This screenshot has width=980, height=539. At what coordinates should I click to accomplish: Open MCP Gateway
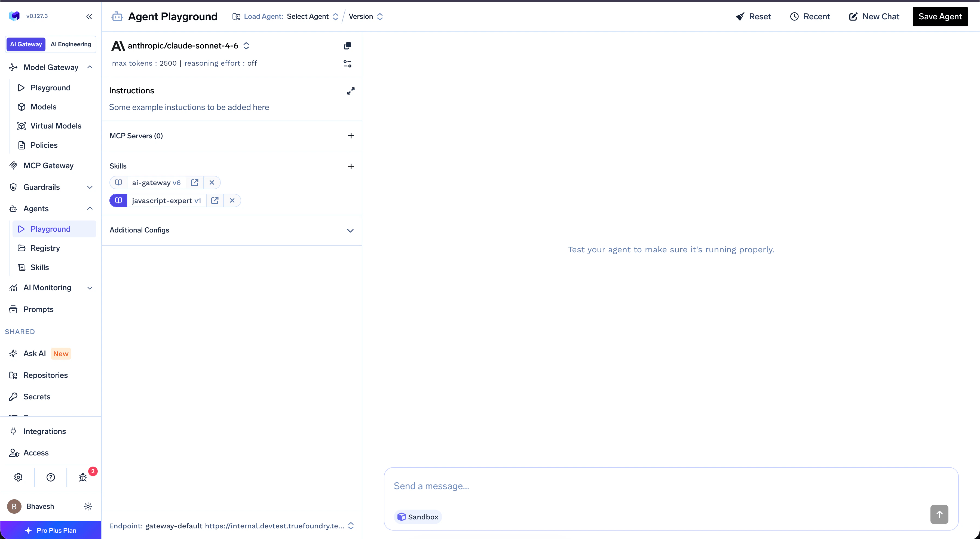(x=51, y=166)
